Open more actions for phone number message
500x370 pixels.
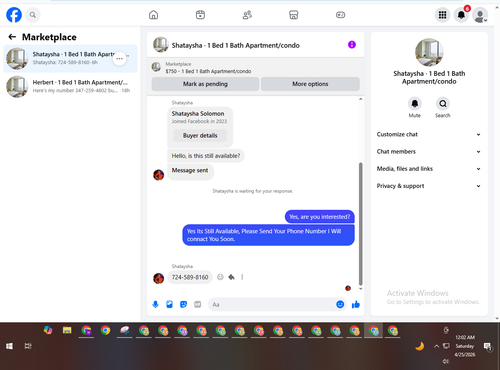click(242, 277)
